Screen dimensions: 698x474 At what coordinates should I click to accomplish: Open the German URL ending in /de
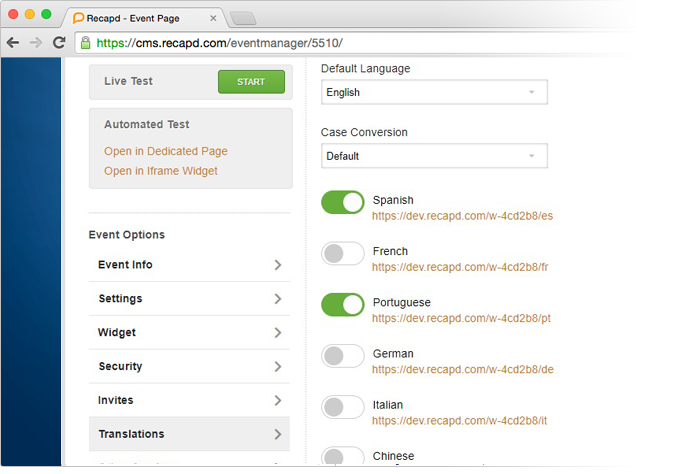tap(463, 369)
